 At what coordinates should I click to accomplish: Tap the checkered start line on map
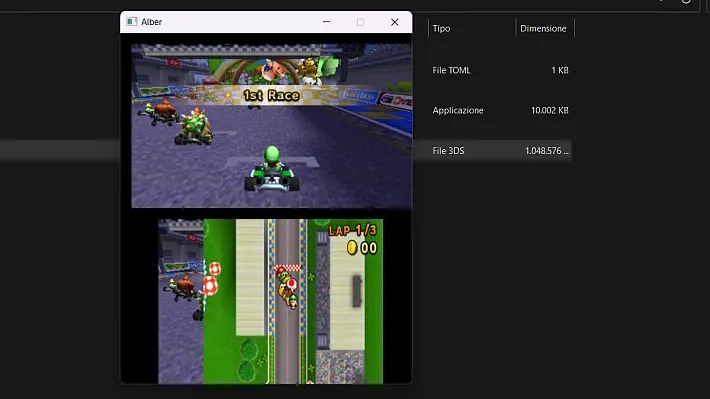pyautogui.click(x=288, y=268)
